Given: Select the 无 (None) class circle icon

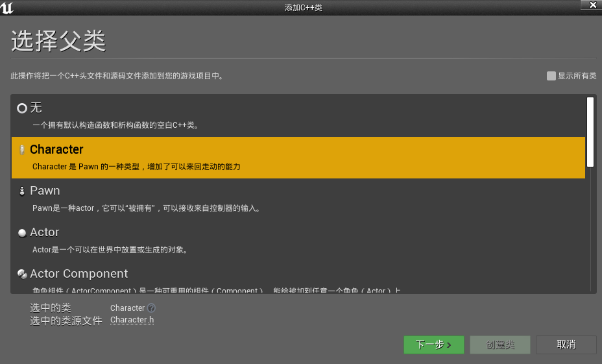Looking at the screenshot, I should pyautogui.click(x=22, y=108).
